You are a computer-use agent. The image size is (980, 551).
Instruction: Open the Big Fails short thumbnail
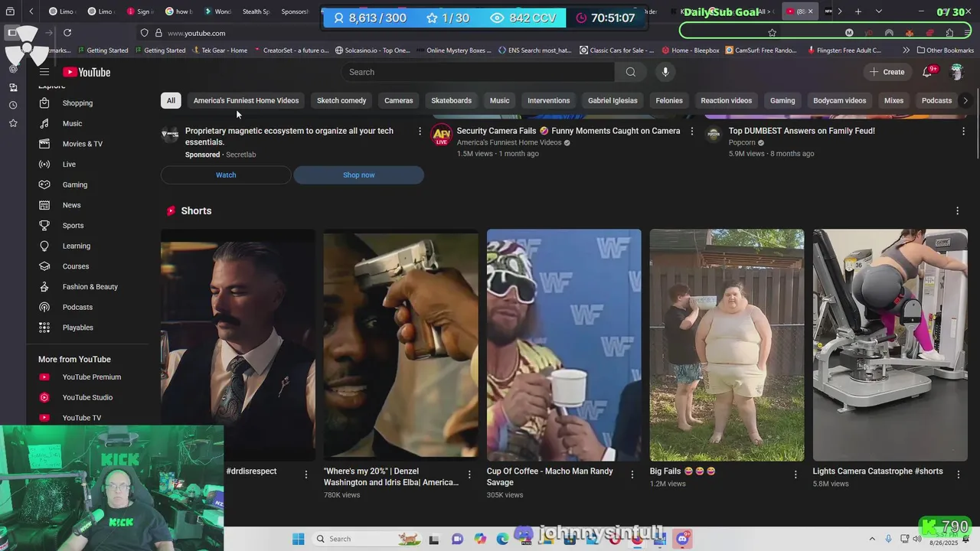(727, 345)
